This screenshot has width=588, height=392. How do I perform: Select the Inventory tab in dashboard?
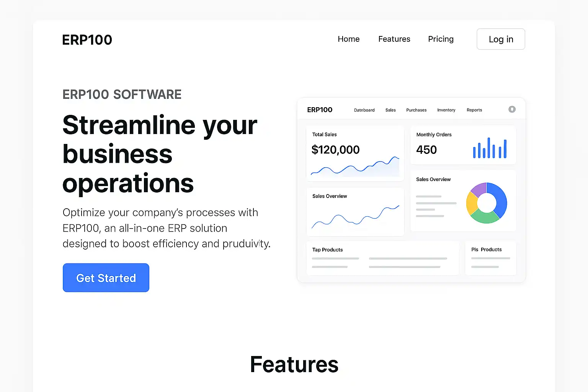[x=446, y=110]
